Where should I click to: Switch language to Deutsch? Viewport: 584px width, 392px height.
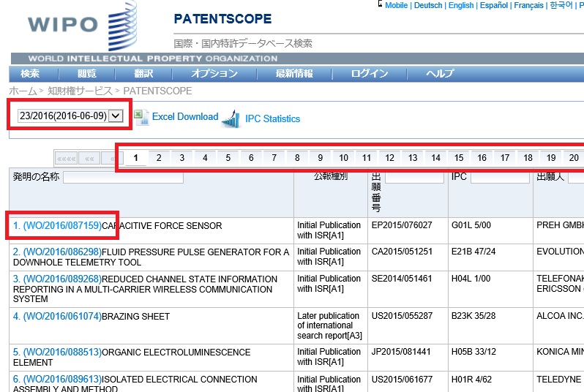(428, 5)
